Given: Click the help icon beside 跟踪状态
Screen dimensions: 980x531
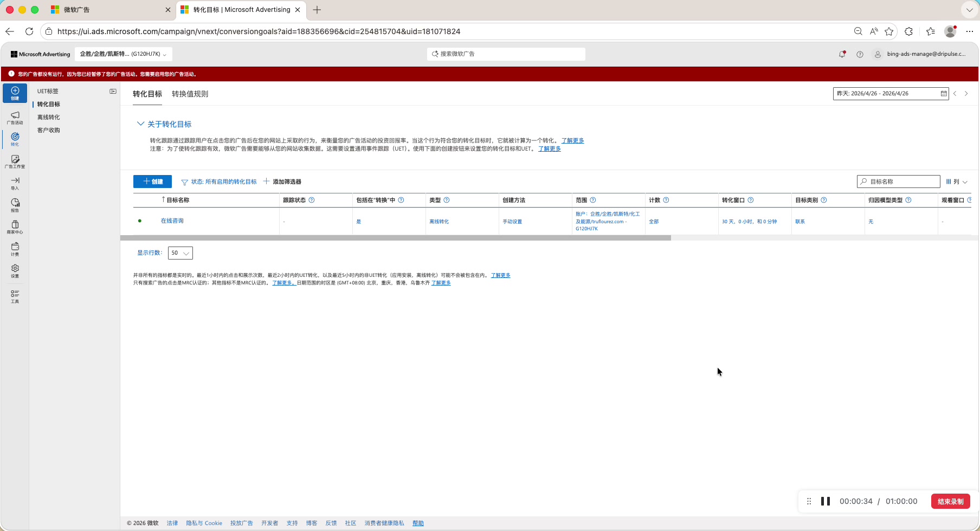Looking at the screenshot, I should click(312, 200).
